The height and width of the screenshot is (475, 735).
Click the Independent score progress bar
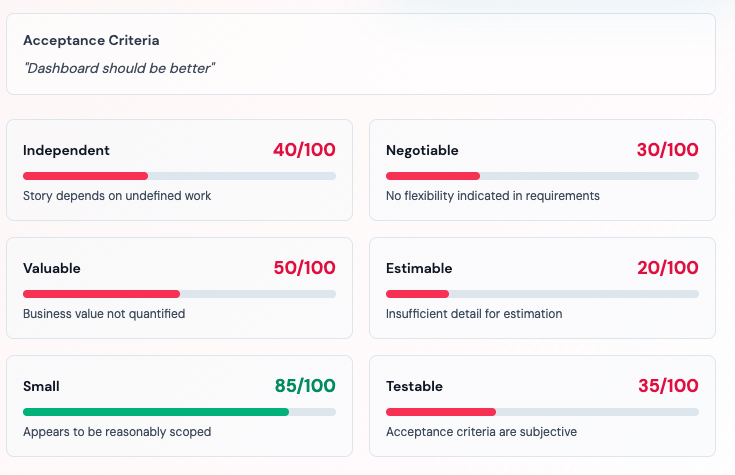179,176
